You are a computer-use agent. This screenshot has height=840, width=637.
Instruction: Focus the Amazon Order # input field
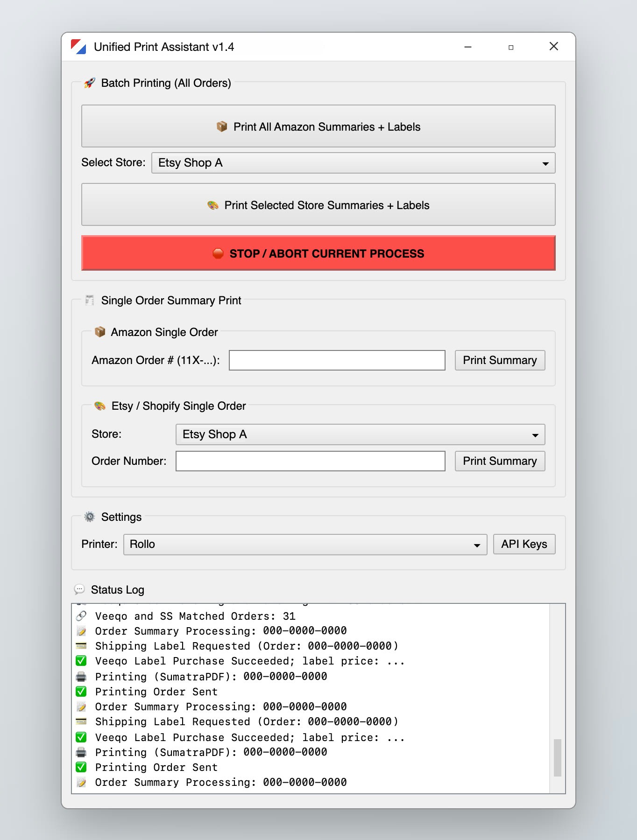337,360
